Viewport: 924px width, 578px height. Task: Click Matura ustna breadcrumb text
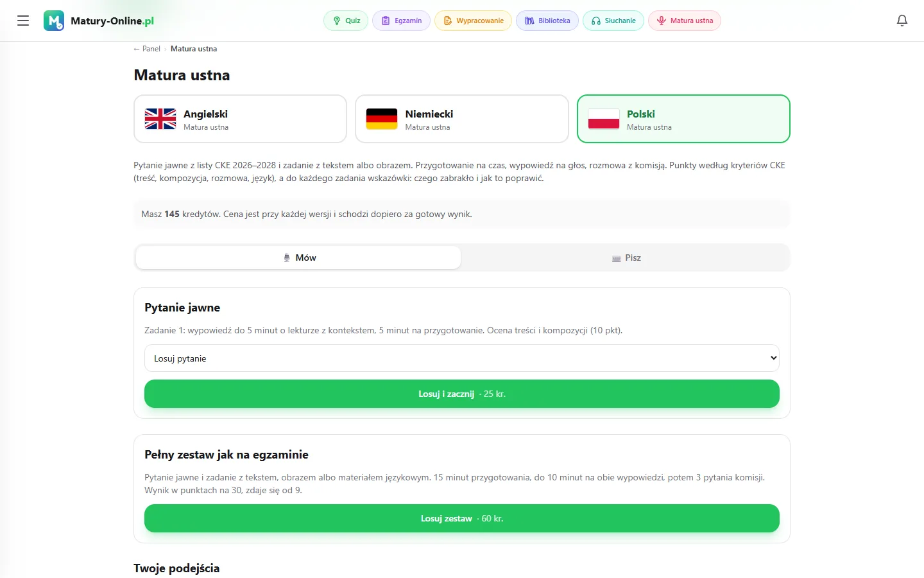tap(194, 49)
